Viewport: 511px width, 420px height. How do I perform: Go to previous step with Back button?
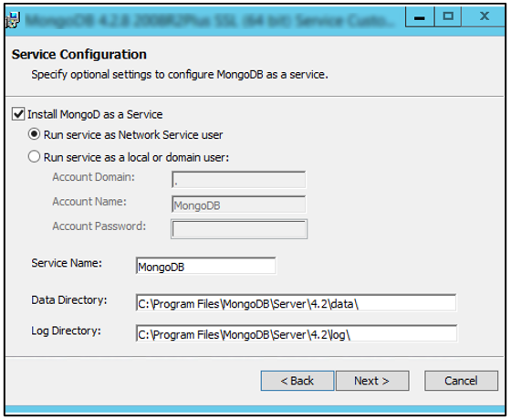click(297, 381)
